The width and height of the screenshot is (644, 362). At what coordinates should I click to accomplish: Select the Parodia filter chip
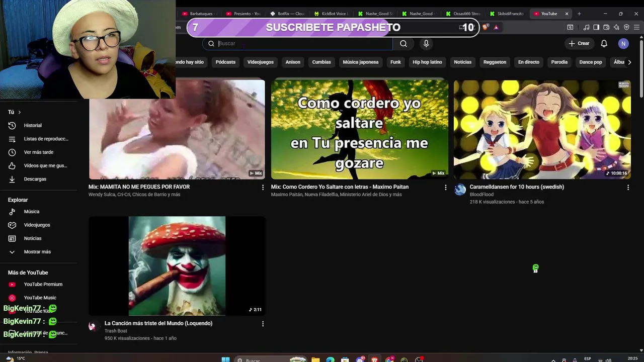click(x=559, y=62)
